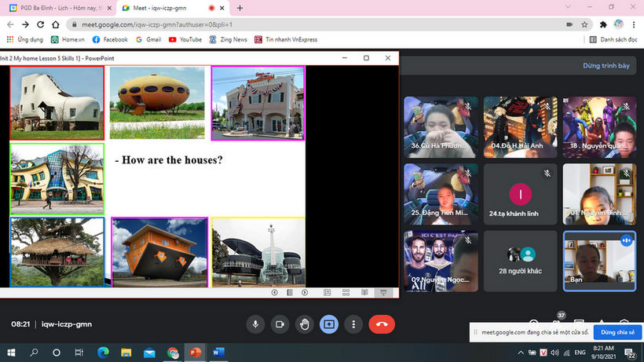
Task: Leave the call with red hang-up button
Action: coord(382,324)
